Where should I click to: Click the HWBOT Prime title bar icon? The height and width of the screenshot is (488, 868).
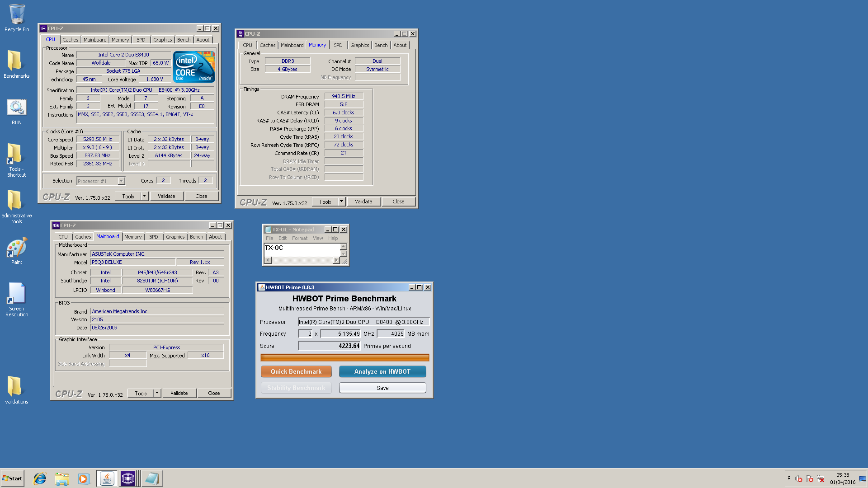tap(261, 287)
